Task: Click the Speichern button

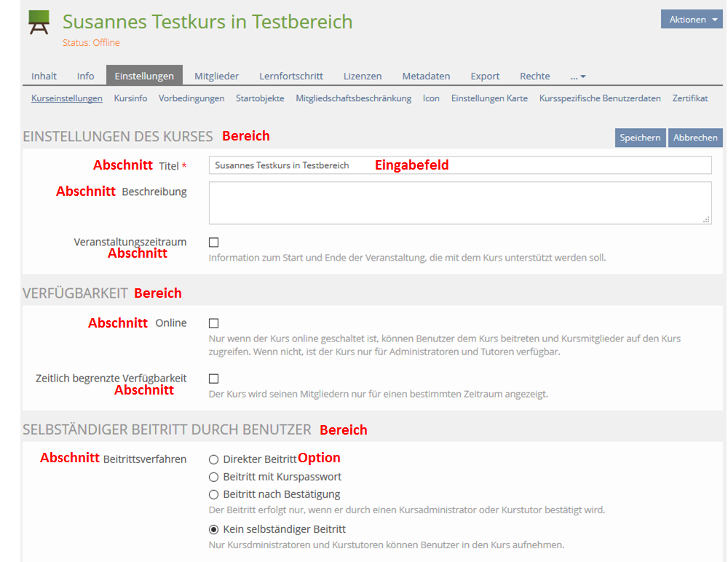Action: click(x=640, y=138)
